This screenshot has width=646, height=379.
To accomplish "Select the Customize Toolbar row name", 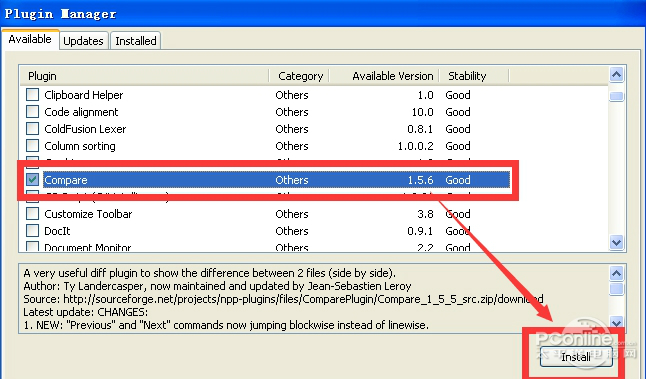I will tap(88, 214).
